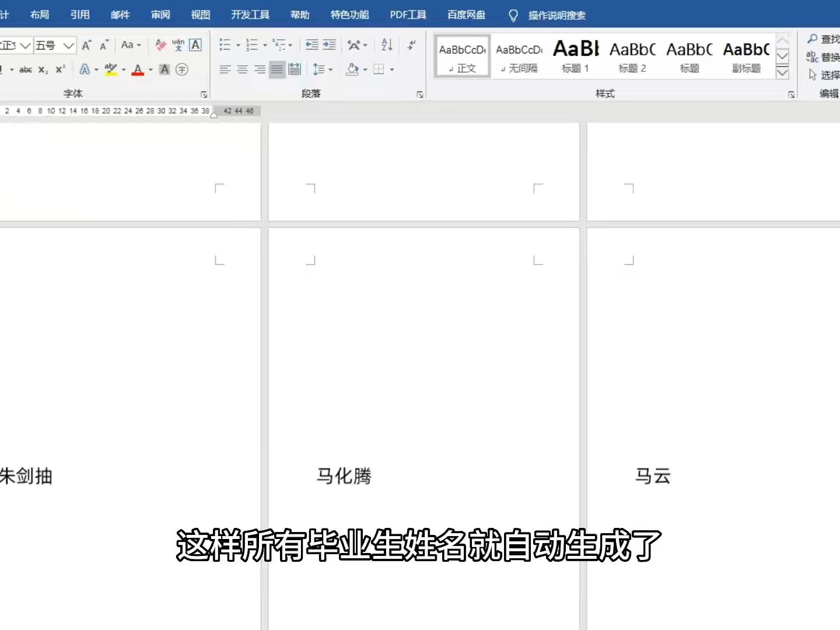The image size is (840, 630).
Task: Expand the styles gallery with the more arrow
Action: (783, 73)
